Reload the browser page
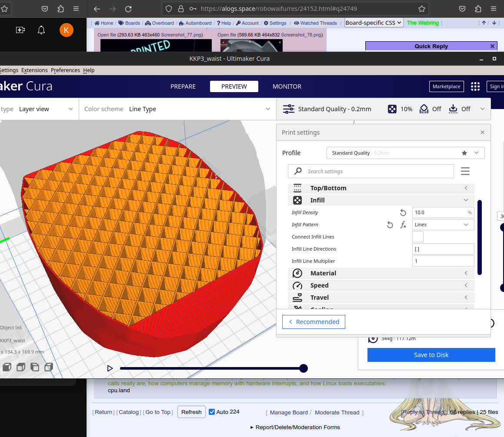The image size is (504, 437). click(x=128, y=9)
